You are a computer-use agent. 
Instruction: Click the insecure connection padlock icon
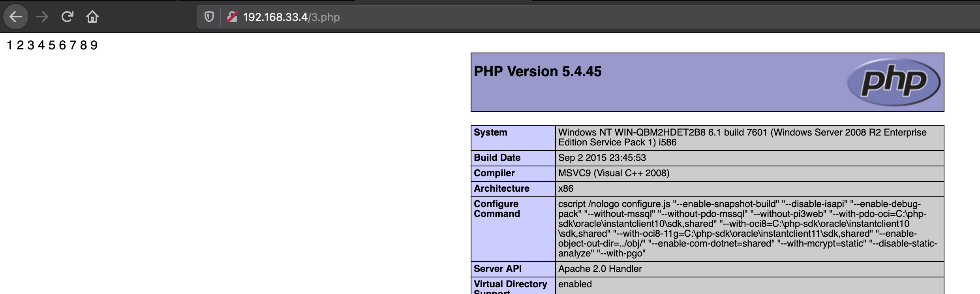(x=232, y=17)
